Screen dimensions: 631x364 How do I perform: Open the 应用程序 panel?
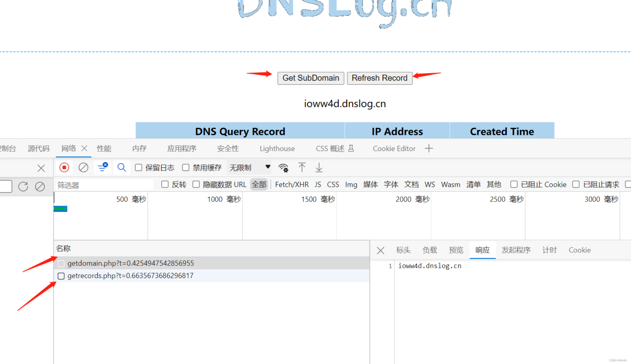click(x=182, y=148)
